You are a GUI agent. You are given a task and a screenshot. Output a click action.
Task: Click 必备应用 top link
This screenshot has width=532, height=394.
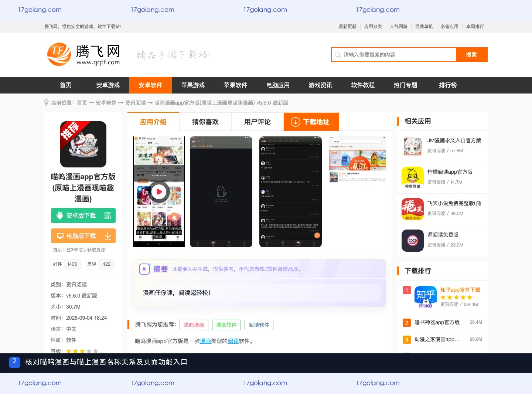coord(450,27)
